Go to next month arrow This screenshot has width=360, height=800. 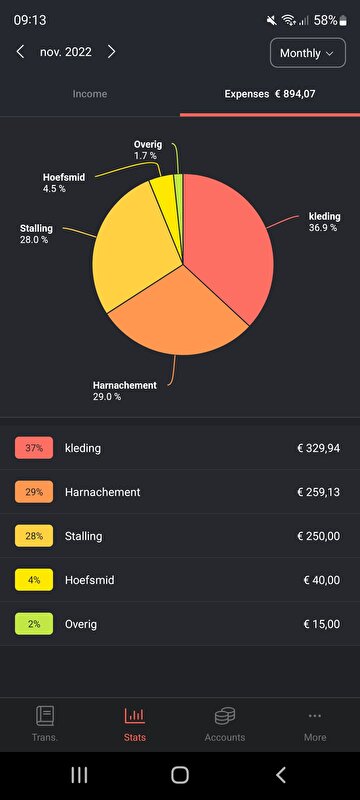pos(112,52)
